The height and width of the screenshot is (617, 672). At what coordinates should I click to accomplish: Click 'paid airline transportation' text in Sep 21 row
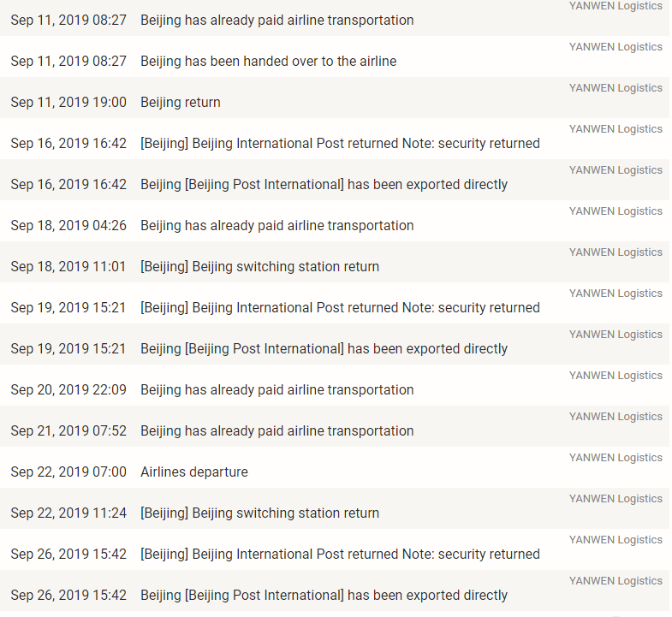tap(336, 430)
